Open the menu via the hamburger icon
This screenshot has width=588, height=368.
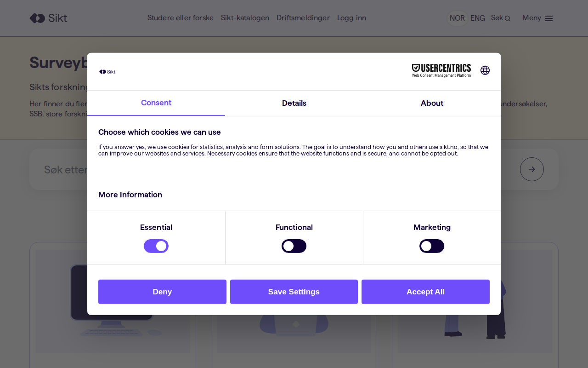click(548, 18)
